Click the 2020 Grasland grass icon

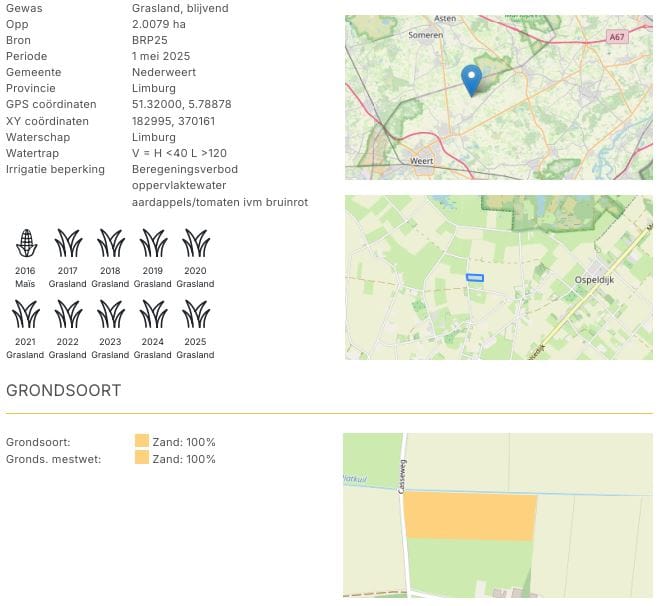[x=195, y=243]
